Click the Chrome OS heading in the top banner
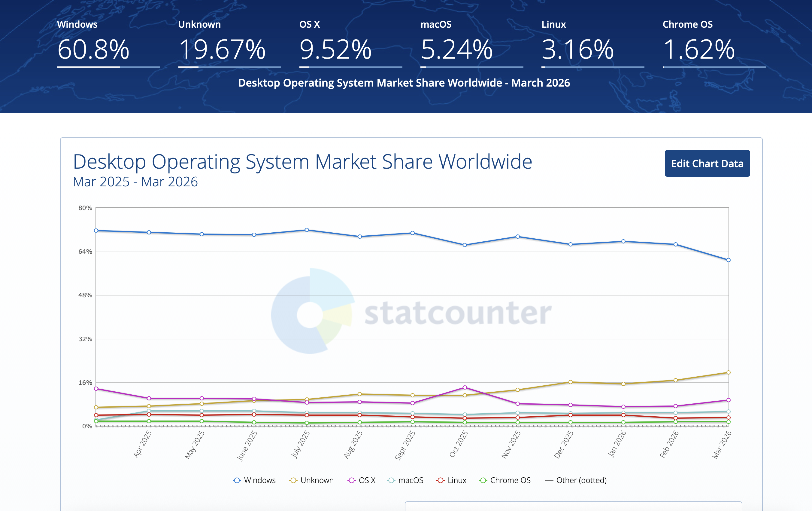 pos(688,24)
